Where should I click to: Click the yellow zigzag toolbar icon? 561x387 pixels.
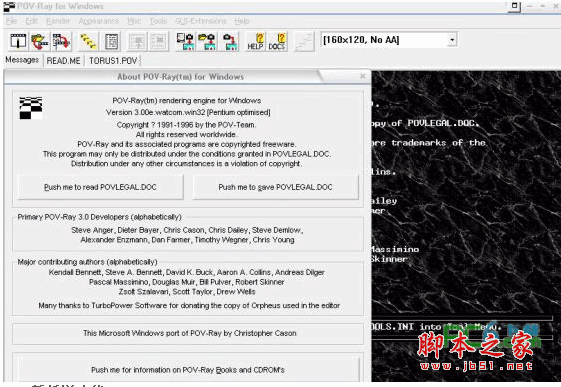88,41
